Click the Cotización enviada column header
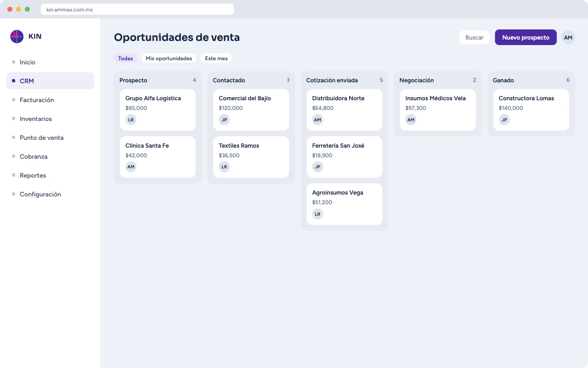 click(x=332, y=80)
